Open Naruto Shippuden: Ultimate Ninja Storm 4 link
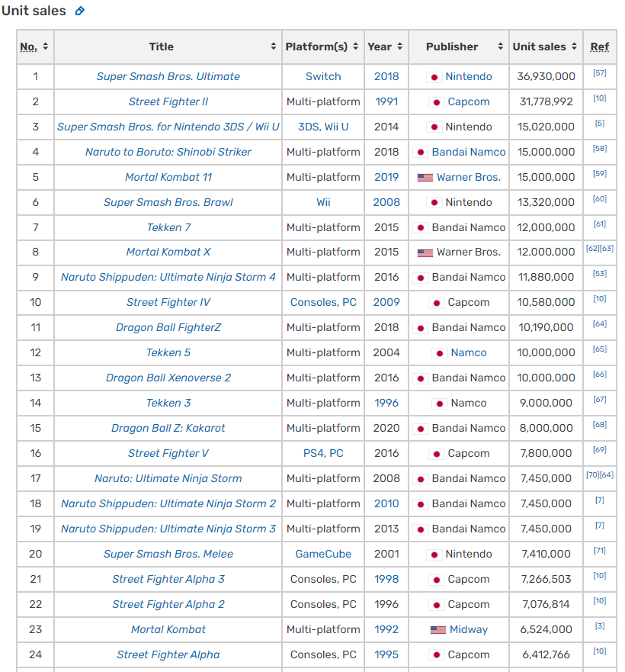This screenshot has height=672, width=625. pos(168,277)
